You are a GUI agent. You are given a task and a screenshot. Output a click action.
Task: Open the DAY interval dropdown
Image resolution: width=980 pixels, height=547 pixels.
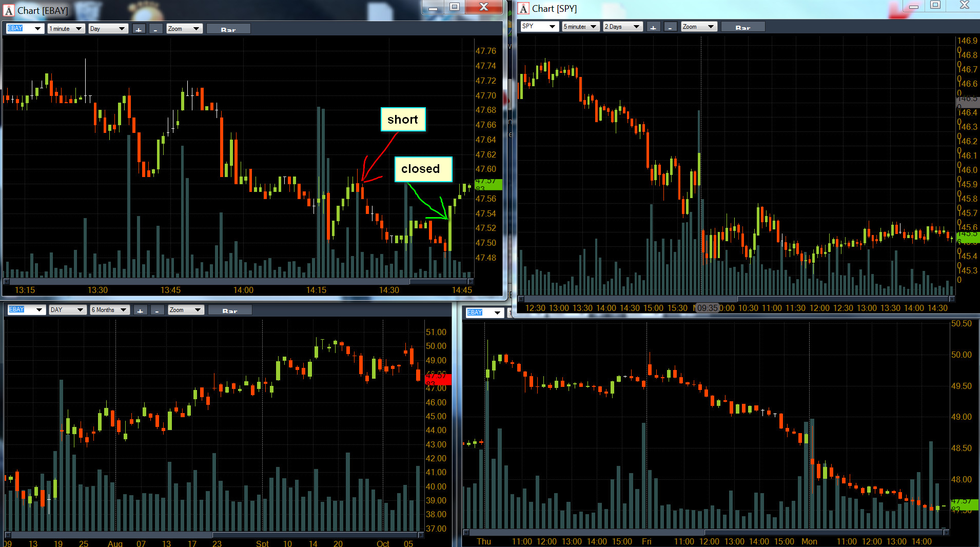click(x=68, y=310)
